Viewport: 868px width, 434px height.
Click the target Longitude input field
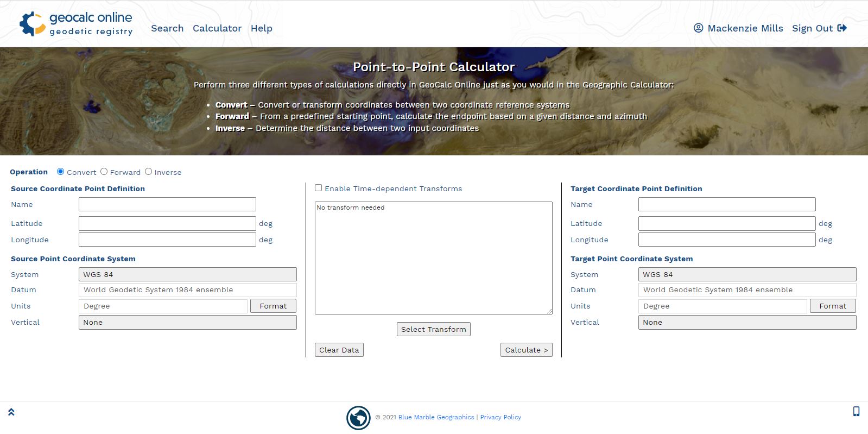coord(727,240)
